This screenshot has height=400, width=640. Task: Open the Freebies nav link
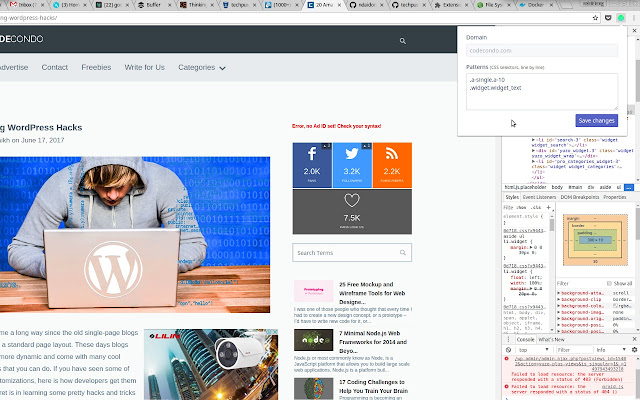tap(96, 67)
